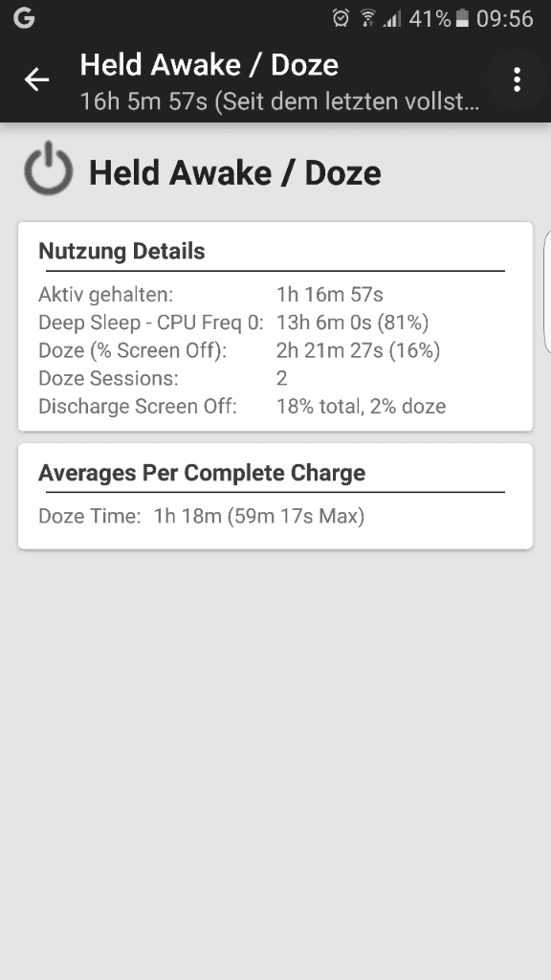
Task: Select the Doze Time average row
Action: (201, 516)
